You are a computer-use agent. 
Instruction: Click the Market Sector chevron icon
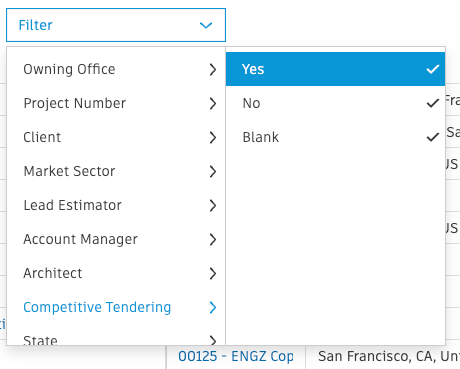click(213, 171)
